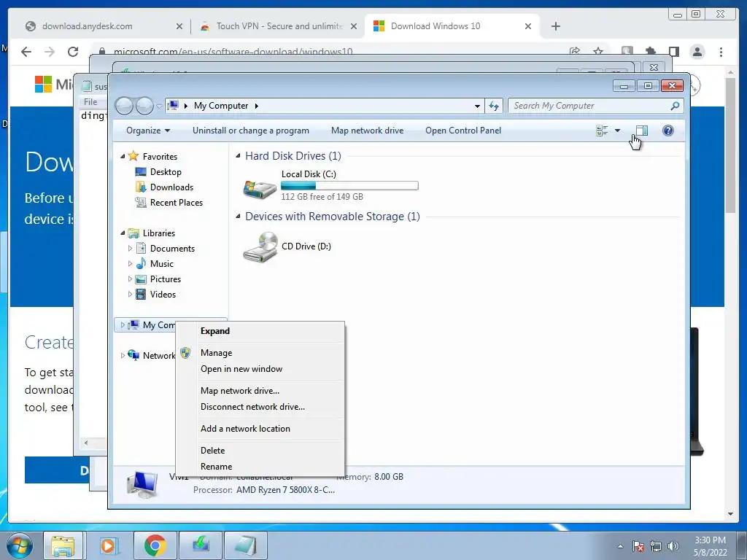Open the view options dropdown arrow
Image resolution: width=747 pixels, height=560 pixels.
[x=617, y=131]
